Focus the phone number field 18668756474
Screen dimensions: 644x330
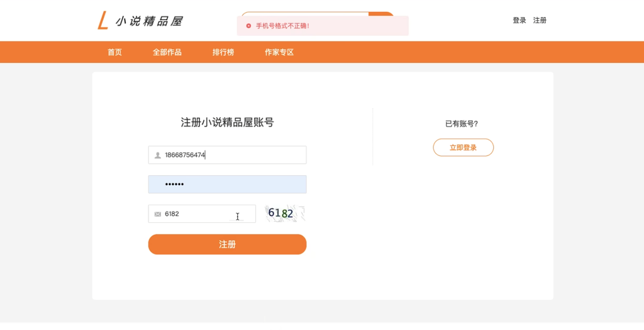pyautogui.click(x=227, y=155)
